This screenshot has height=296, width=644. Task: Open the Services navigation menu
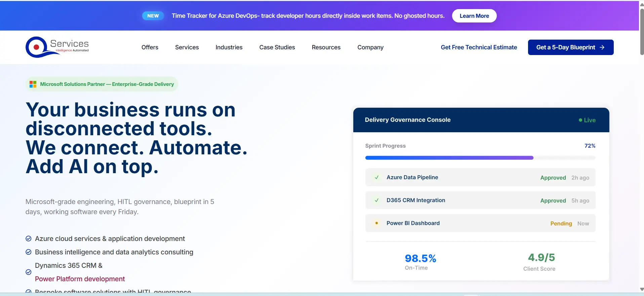tap(187, 47)
